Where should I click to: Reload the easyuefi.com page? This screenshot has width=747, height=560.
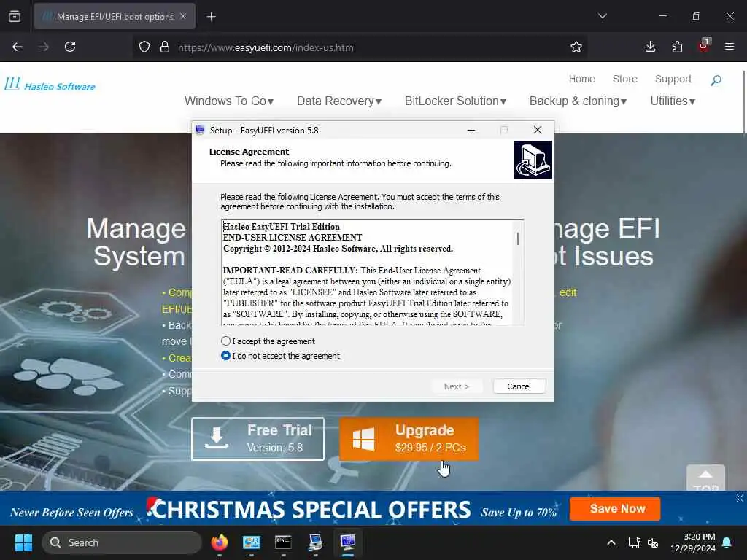pos(70,47)
